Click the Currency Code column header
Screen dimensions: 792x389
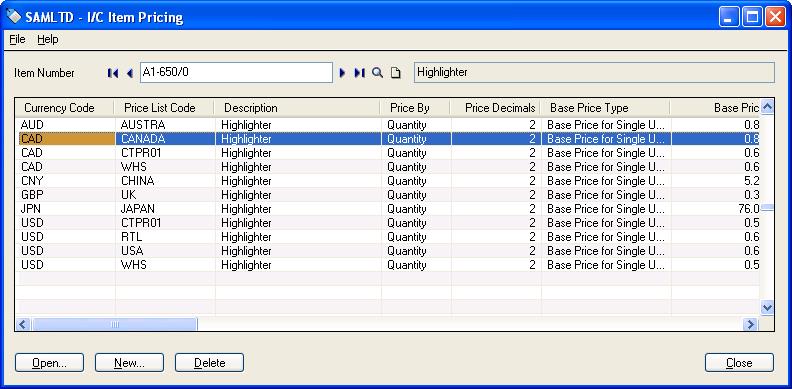pyautogui.click(x=65, y=108)
